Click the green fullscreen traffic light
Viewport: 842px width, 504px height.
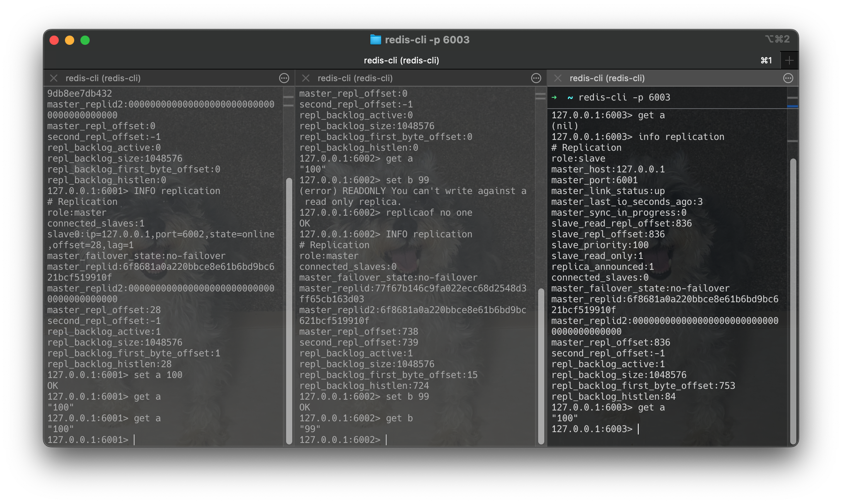pyautogui.click(x=85, y=40)
